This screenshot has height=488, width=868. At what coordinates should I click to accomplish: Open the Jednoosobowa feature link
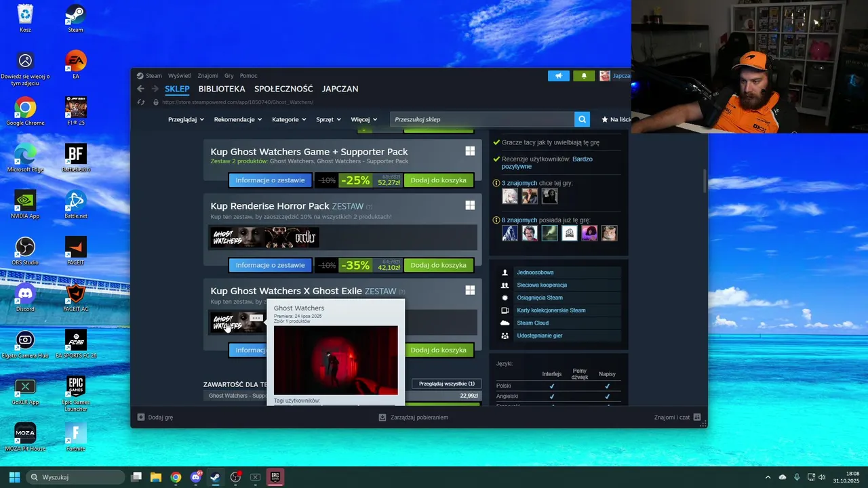pos(535,272)
